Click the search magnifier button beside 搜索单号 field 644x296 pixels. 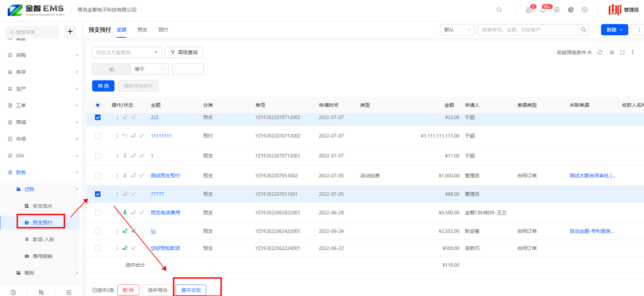[584, 30]
